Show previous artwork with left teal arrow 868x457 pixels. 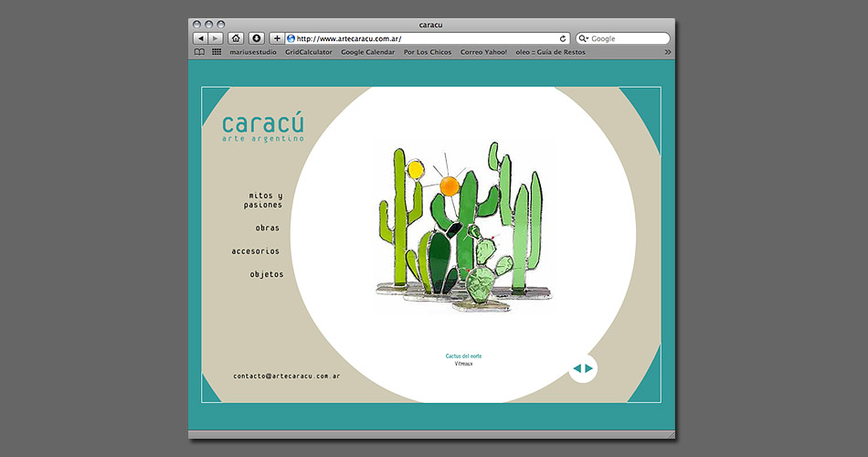[x=577, y=368]
